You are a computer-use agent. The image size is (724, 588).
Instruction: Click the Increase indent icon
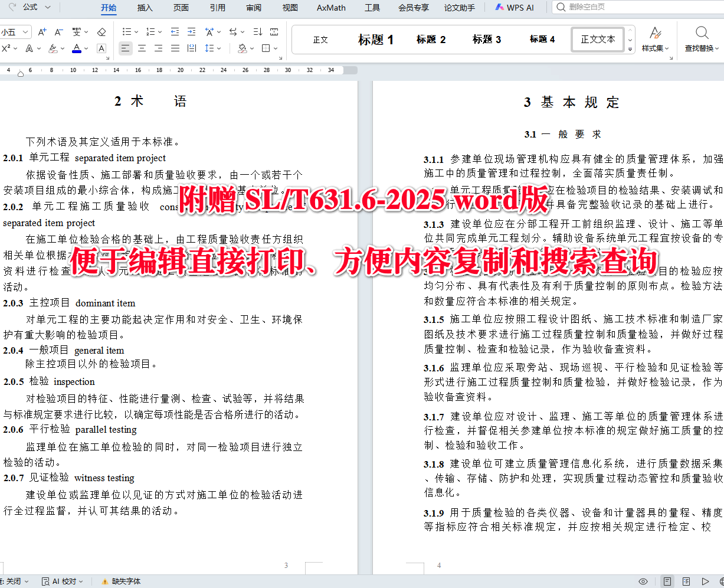(191, 32)
